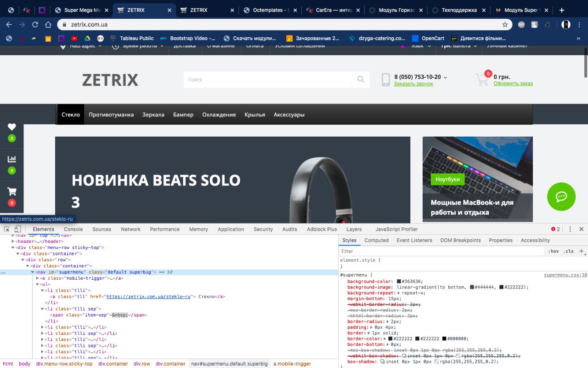
Task: Open the Google Drive bookmark icon
Action: pyautogui.click(x=87, y=39)
